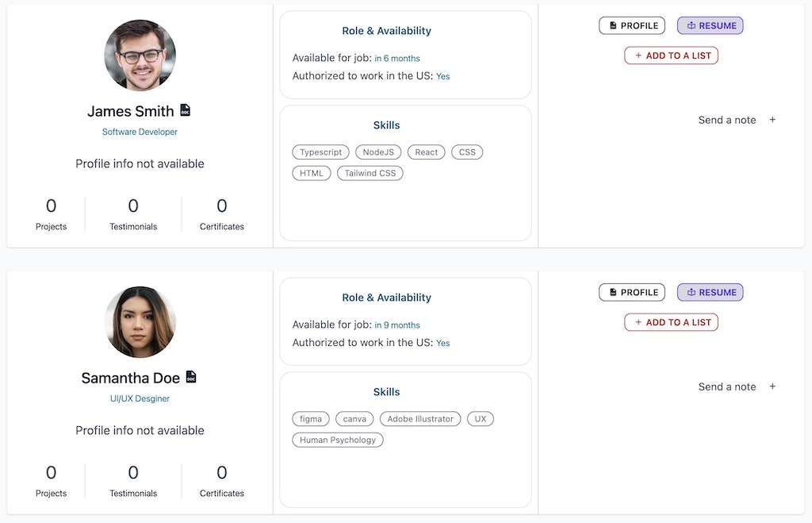
Task: Click Samantha Doe's profile photo
Action: [x=140, y=322]
